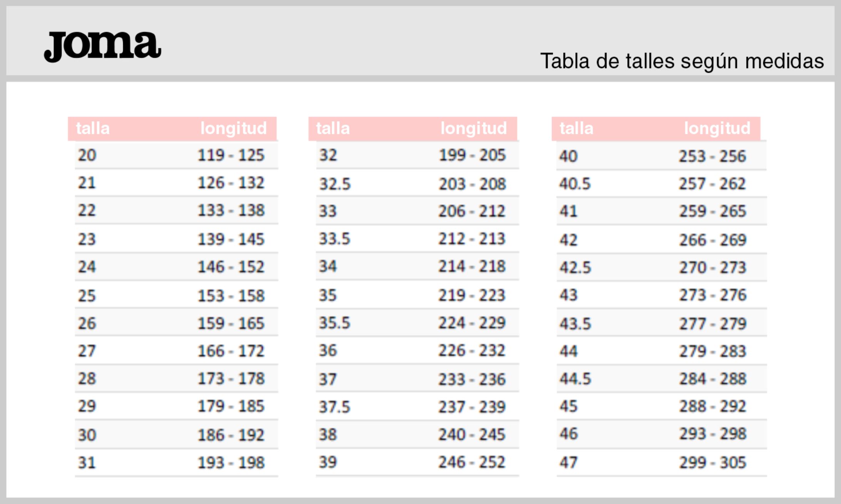Screen dimensions: 841x504
Task: Click the length value 284 - 288
Action: (712, 379)
